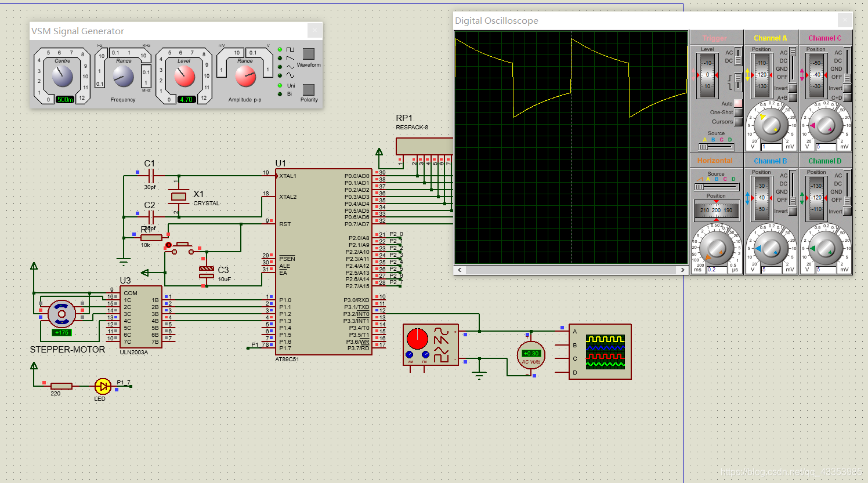Select the stepper motor component

pyautogui.click(x=62, y=314)
